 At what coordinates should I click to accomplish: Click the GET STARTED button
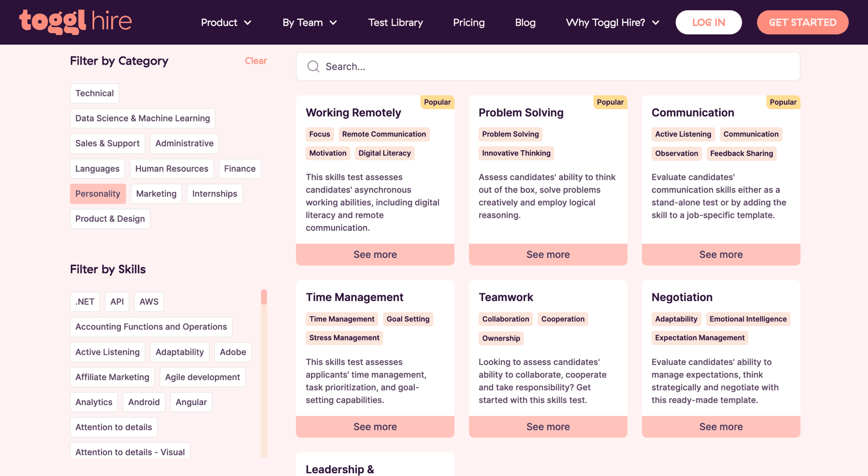[803, 22]
